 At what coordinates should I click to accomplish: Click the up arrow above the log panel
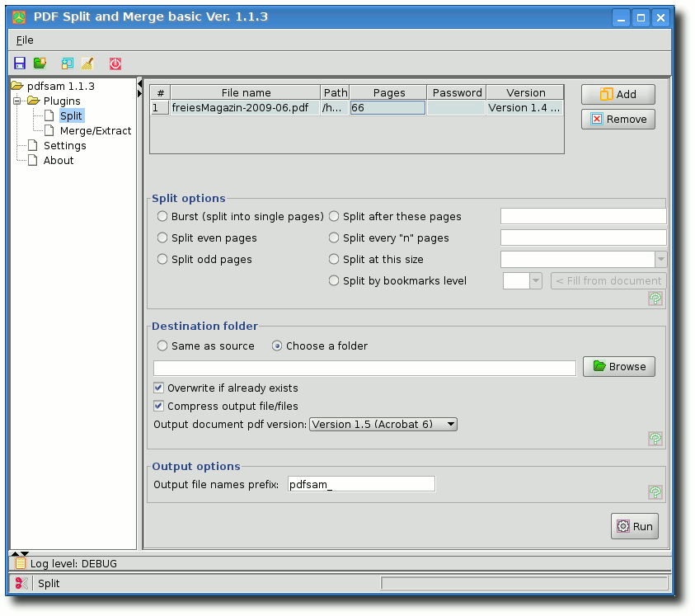(x=16, y=553)
